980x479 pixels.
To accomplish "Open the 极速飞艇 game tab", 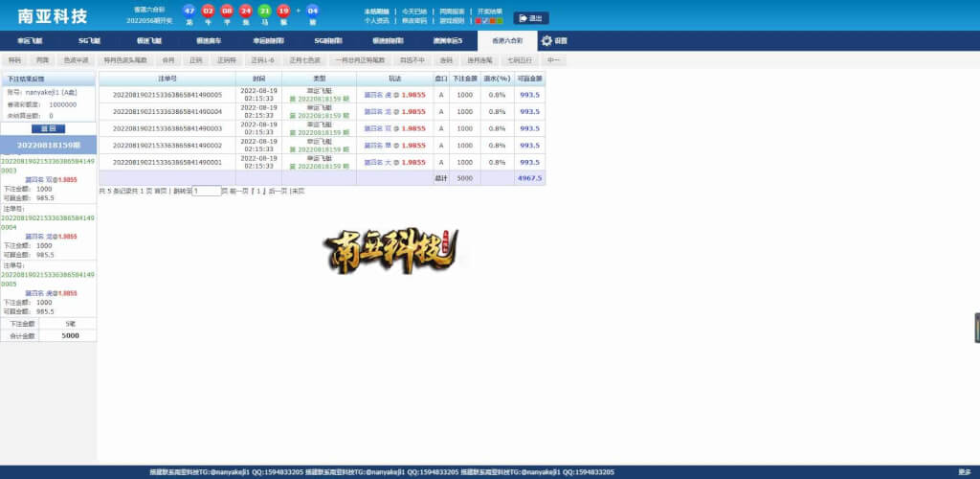I will coord(148,40).
